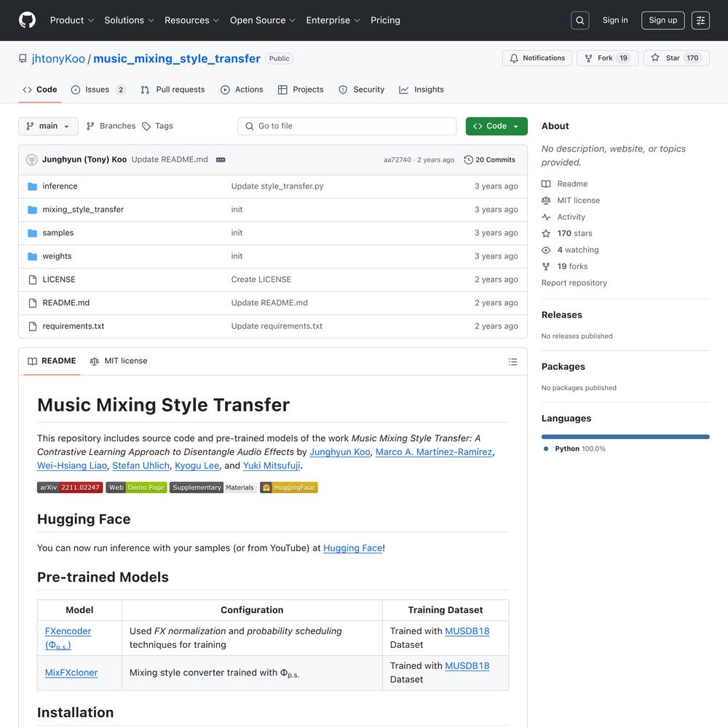Fork this repository
Viewport: 728px width, 728px height.
608,58
